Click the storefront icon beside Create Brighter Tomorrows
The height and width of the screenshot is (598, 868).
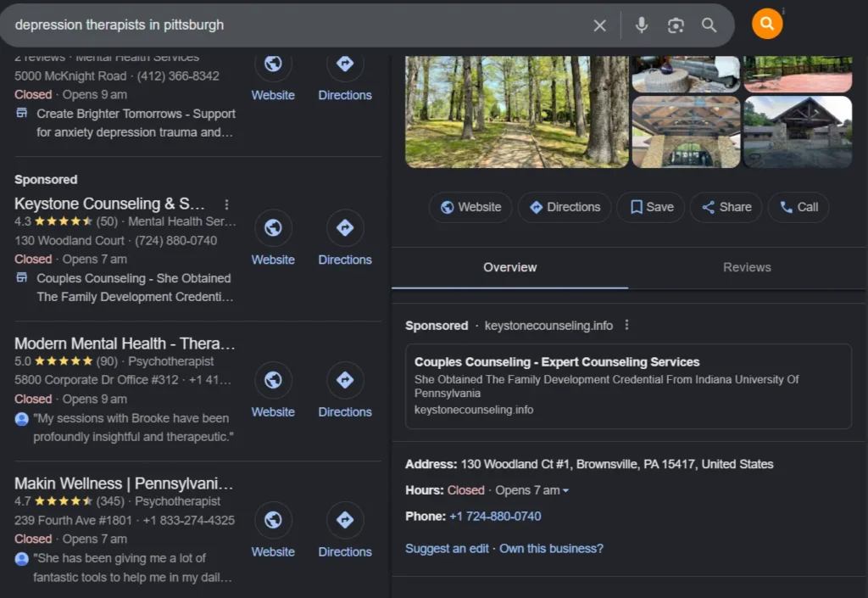(x=21, y=113)
